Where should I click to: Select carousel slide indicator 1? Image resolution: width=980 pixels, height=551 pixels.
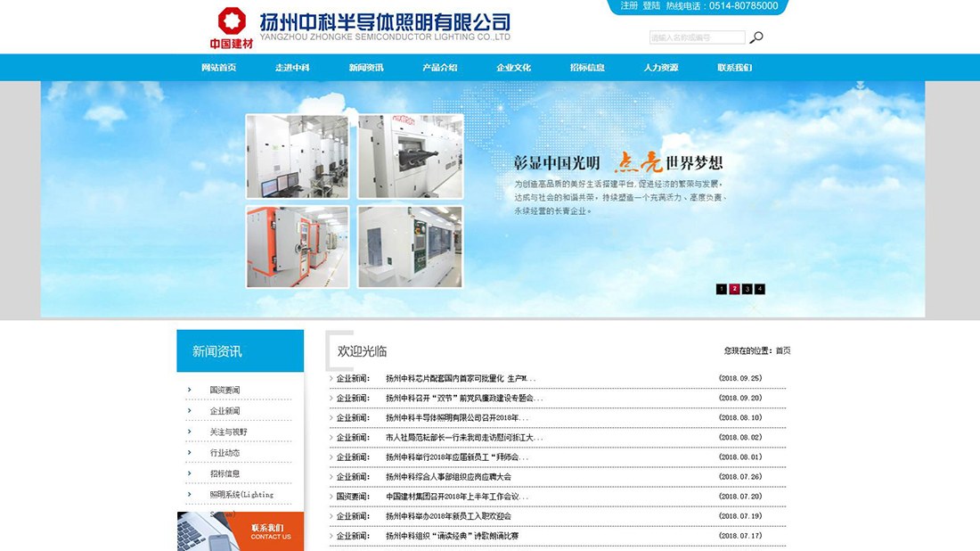click(x=721, y=289)
